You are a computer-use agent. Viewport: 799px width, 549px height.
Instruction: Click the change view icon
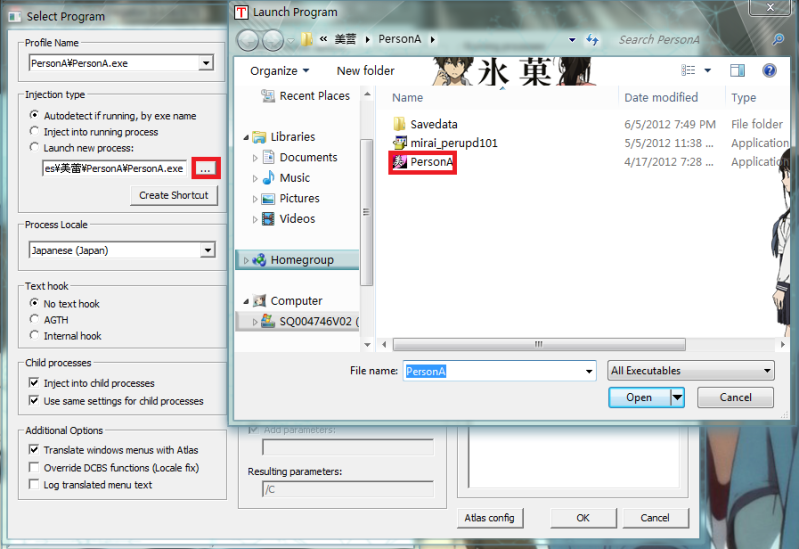click(x=688, y=71)
